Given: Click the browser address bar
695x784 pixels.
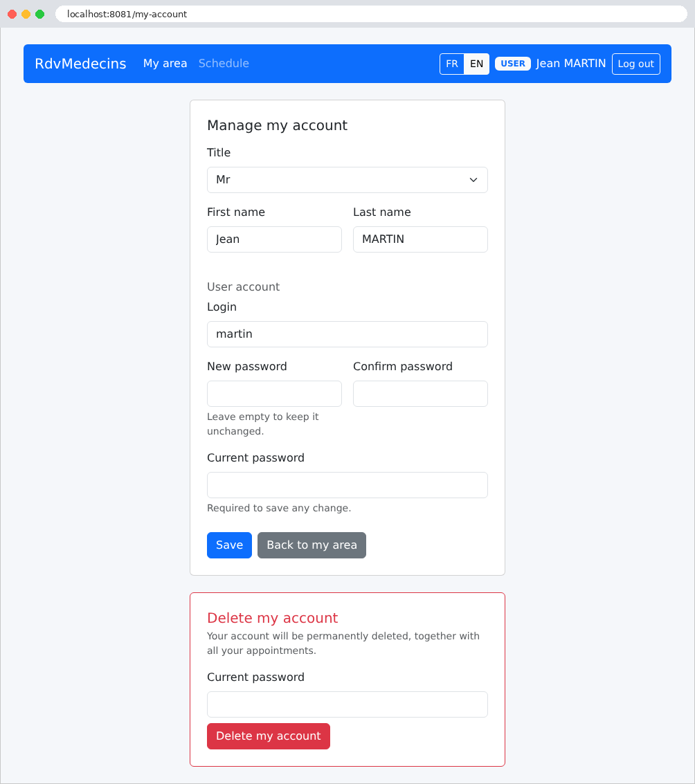Looking at the screenshot, I should point(371,14).
